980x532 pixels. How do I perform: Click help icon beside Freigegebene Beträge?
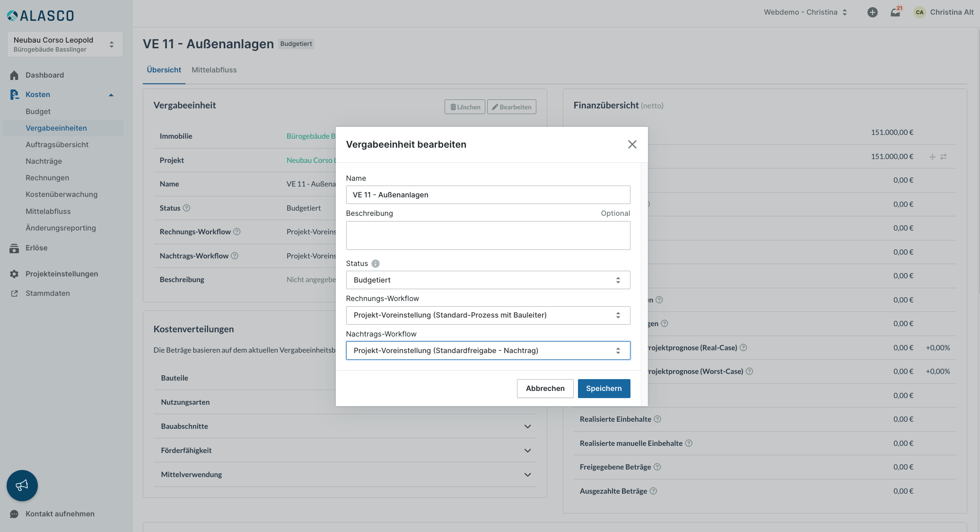click(657, 467)
